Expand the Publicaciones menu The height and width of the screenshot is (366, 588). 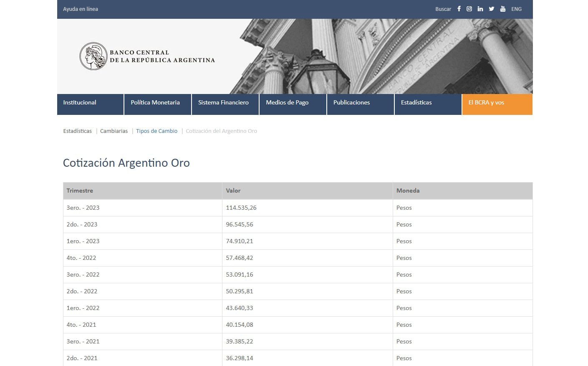click(351, 103)
